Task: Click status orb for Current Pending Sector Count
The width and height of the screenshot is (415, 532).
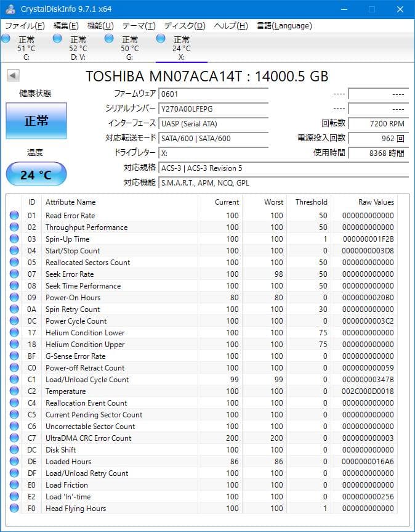Action: [x=14, y=414]
